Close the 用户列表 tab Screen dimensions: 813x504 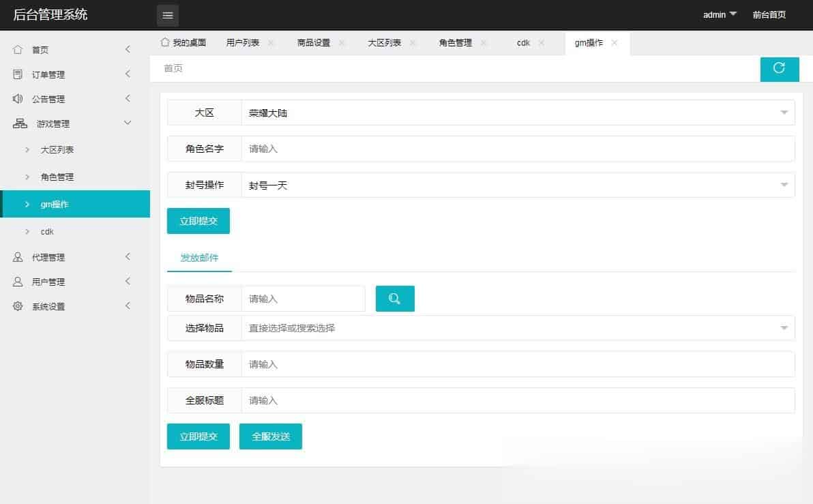[271, 42]
